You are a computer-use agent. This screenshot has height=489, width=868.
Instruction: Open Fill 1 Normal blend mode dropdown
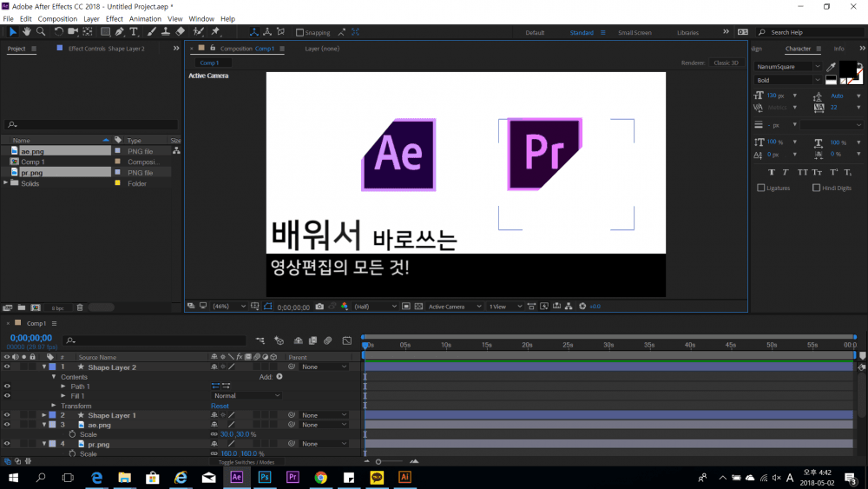click(x=247, y=395)
